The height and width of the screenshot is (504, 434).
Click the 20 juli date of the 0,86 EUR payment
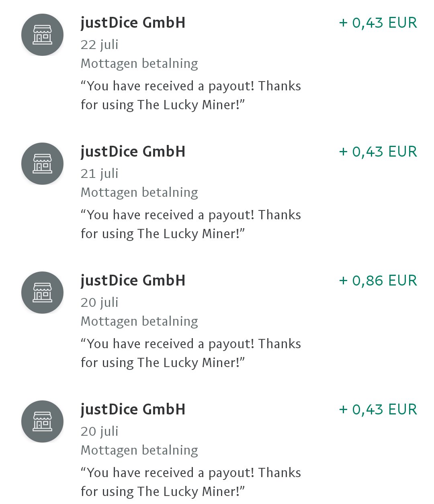click(99, 302)
